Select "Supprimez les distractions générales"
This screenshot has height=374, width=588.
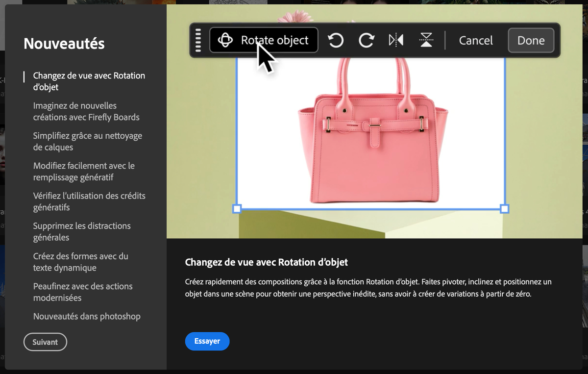pos(82,231)
